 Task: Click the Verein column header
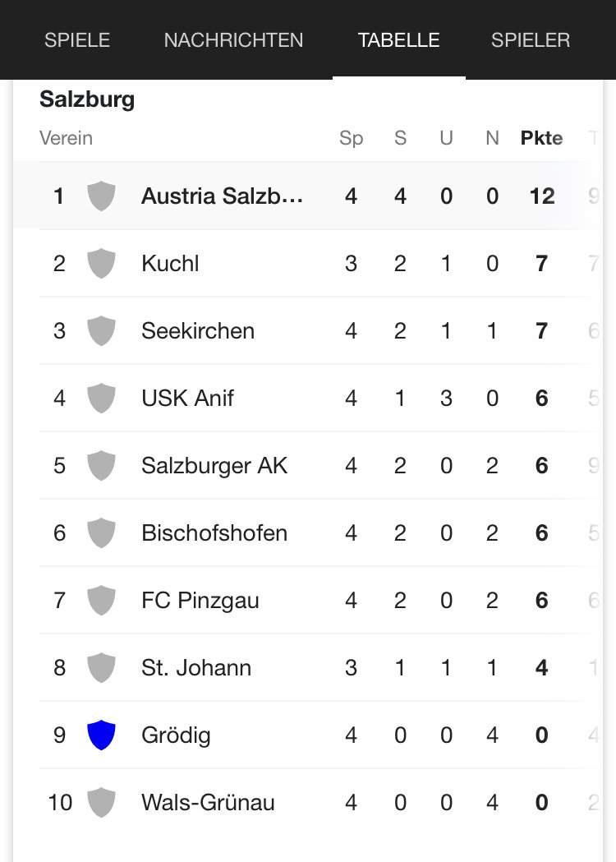pos(66,138)
